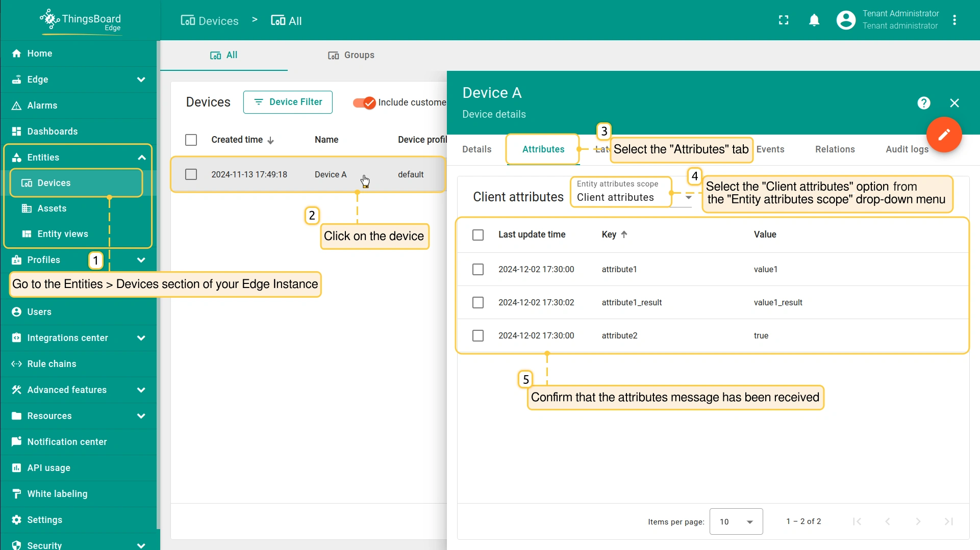Open Rule chains in sidebar
980x550 pixels.
pos(52,364)
